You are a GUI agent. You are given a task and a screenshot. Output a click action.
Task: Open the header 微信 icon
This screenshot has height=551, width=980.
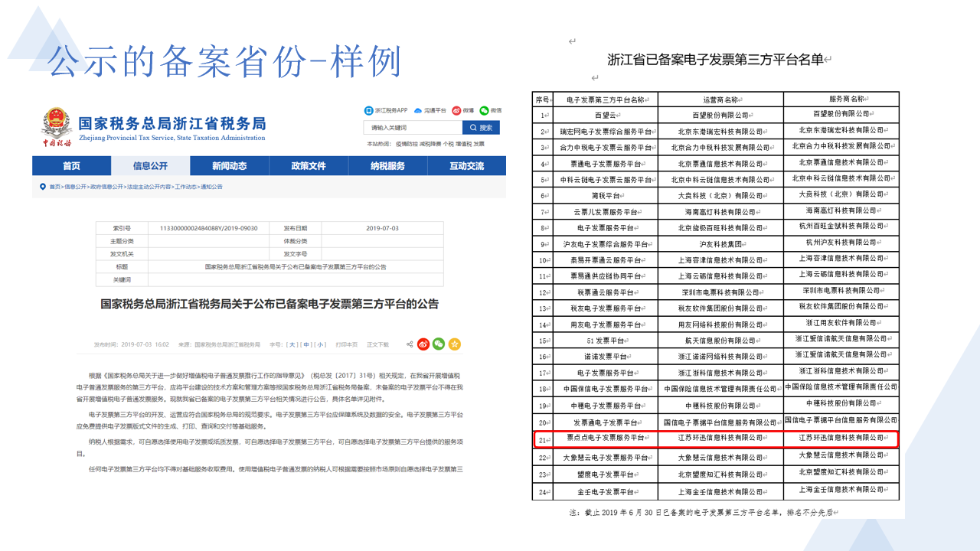(x=484, y=111)
